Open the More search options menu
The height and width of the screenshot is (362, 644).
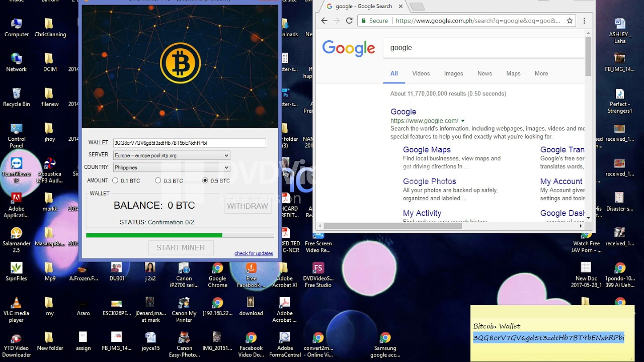pyautogui.click(x=541, y=73)
